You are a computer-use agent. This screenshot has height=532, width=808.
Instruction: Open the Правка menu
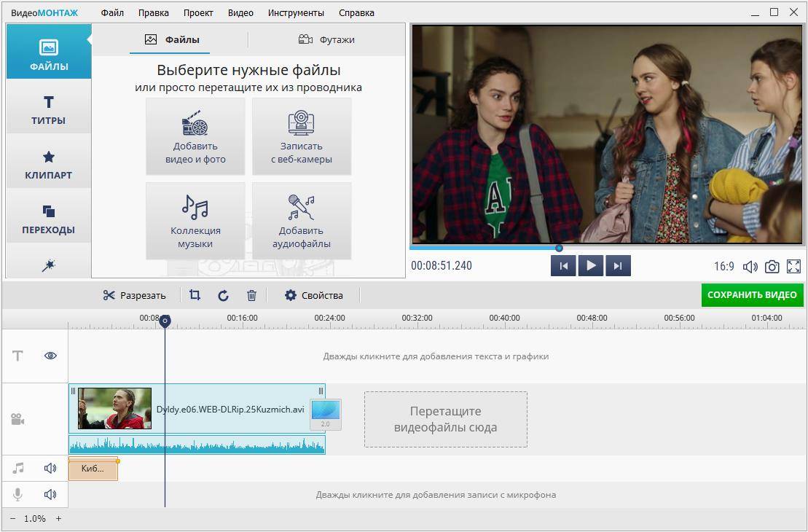point(153,13)
